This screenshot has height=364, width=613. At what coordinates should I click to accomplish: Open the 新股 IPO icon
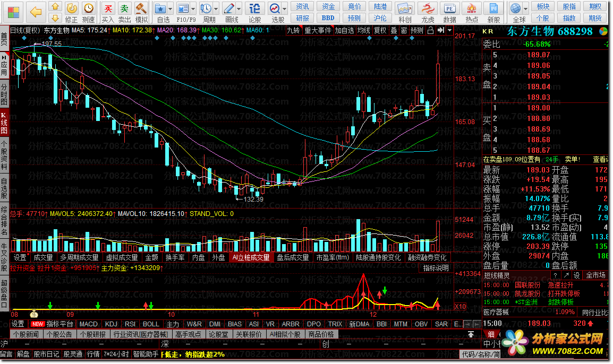493,8
